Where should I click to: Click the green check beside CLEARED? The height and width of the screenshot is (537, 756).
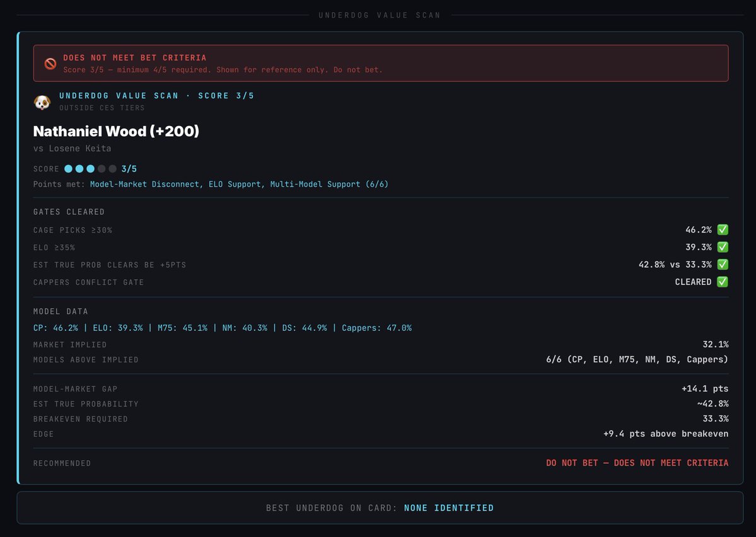722,282
